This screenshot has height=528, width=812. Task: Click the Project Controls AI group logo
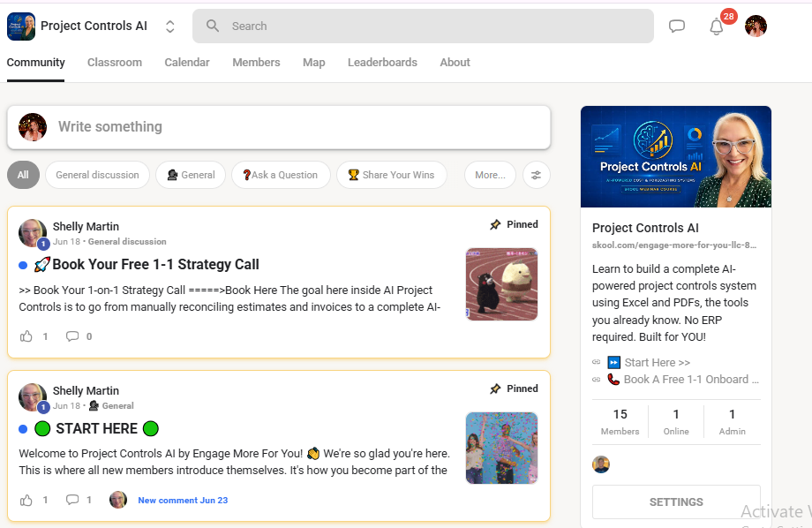click(x=21, y=26)
